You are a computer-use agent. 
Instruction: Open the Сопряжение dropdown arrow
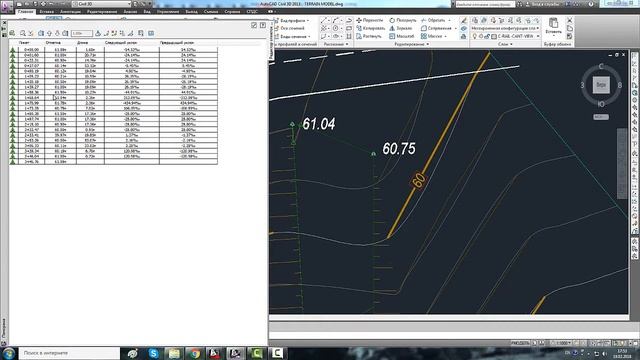(456, 28)
